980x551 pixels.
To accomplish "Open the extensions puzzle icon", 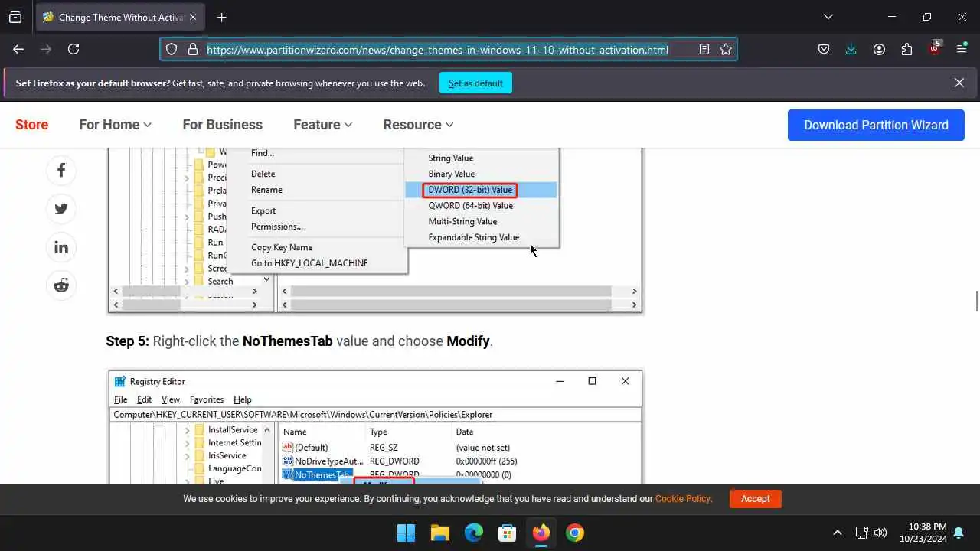I will [906, 49].
